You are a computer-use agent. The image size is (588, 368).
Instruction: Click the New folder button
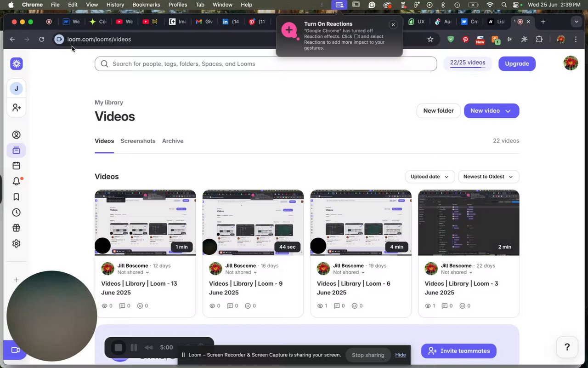tap(438, 111)
